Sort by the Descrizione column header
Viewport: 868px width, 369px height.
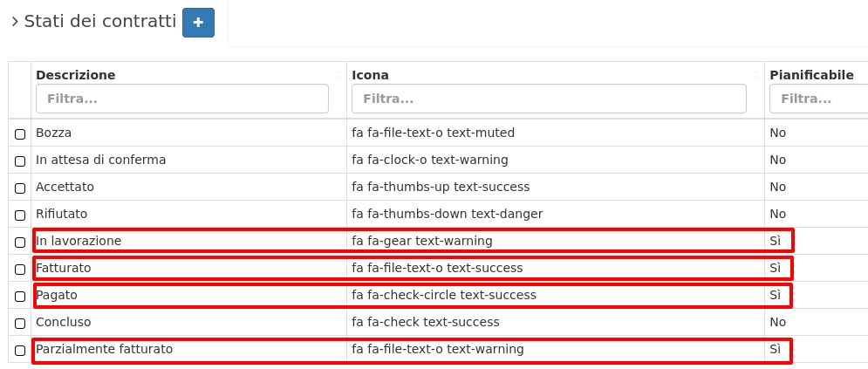(75, 75)
